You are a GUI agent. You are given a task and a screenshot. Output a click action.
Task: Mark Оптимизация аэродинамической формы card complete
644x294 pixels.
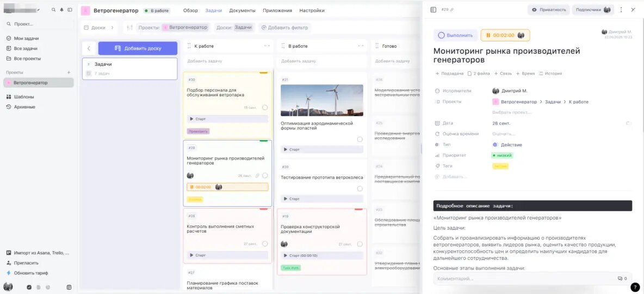pyautogui.click(x=360, y=139)
